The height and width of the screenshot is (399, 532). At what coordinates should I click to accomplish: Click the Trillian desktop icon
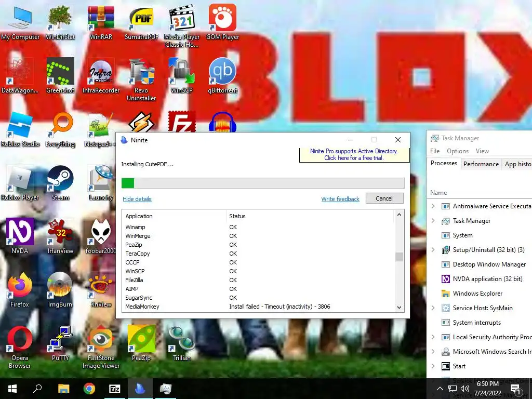point(182,343)
